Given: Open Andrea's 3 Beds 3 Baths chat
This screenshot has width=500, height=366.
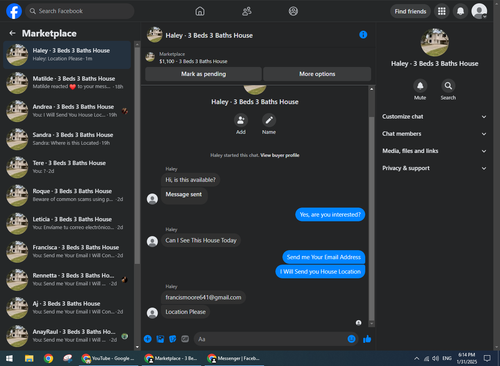Looking at the screenshot, I should [67, 111].
